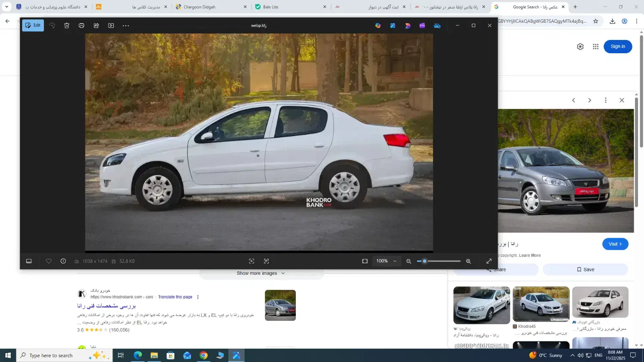
Task: Click the blue Visit button
Action: click(615, 244)
